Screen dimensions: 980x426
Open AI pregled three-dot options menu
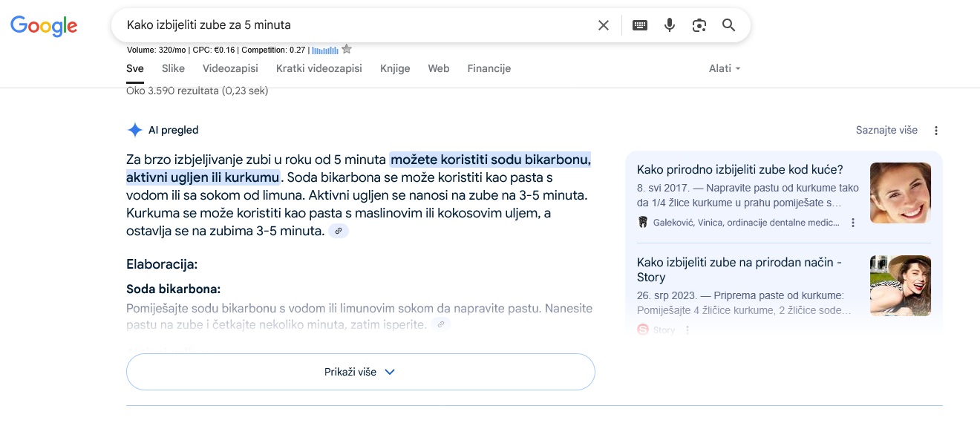coord(935,131)
